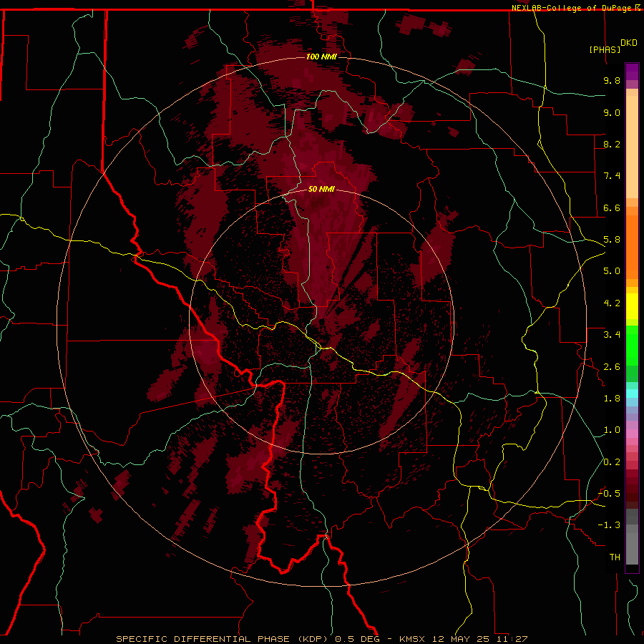Click the 5.0 value on the color scale
Image resolution: width=644 pixels, height=644 pixels.
612,271
